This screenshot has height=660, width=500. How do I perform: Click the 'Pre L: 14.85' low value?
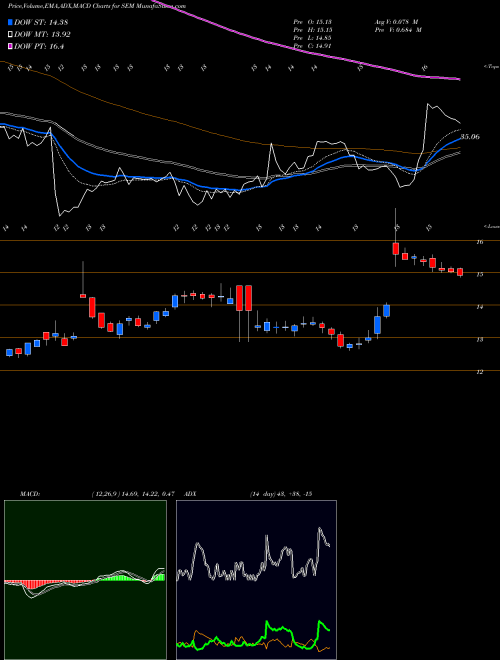(314, 38)
